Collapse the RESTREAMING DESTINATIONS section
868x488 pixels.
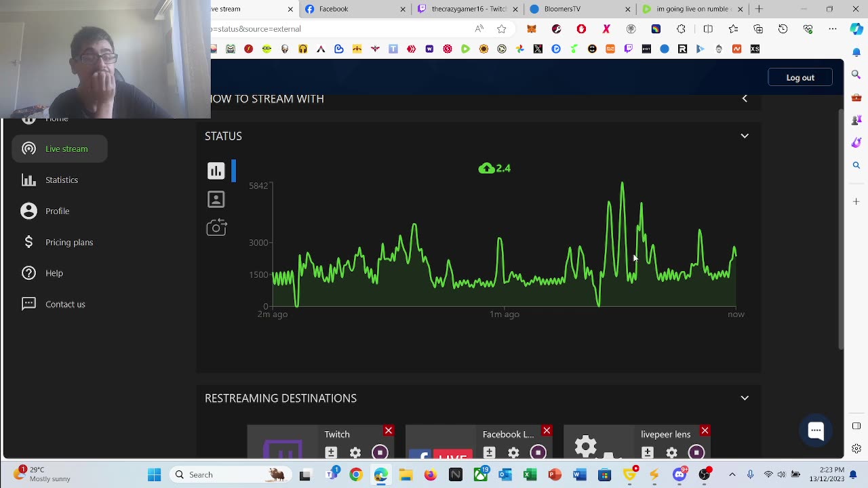point(745,399)
